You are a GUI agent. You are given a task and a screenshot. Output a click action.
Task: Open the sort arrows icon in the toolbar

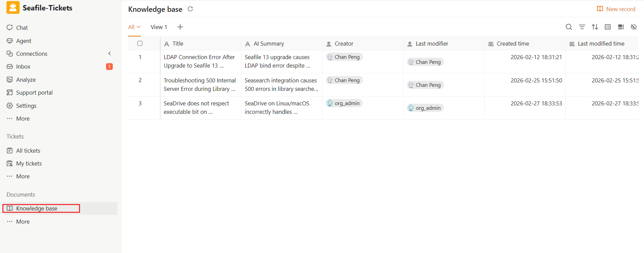tap(595, 27)
